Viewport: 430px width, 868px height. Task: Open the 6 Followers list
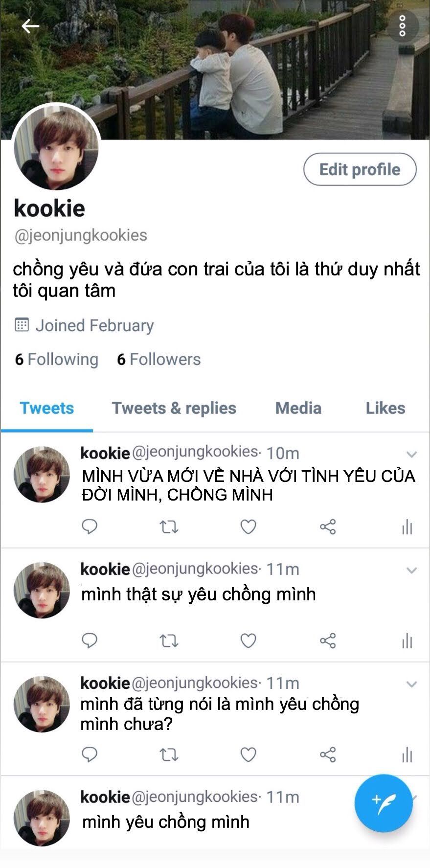159,359
